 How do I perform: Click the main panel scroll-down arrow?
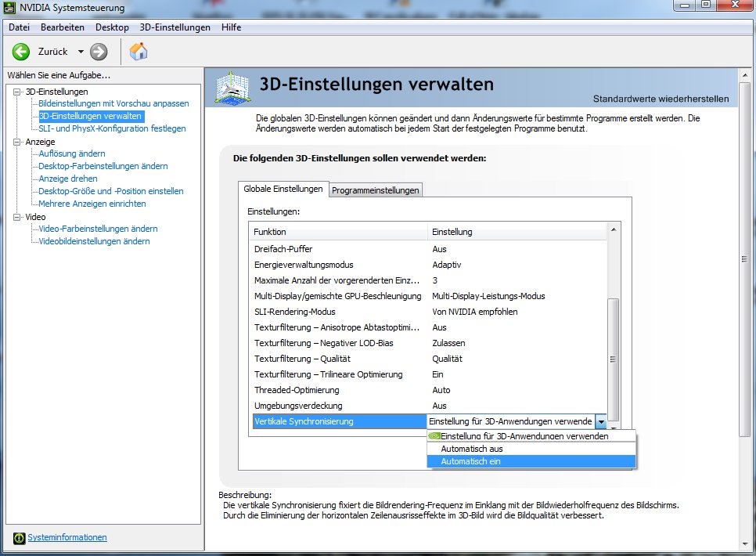(745, 544)
